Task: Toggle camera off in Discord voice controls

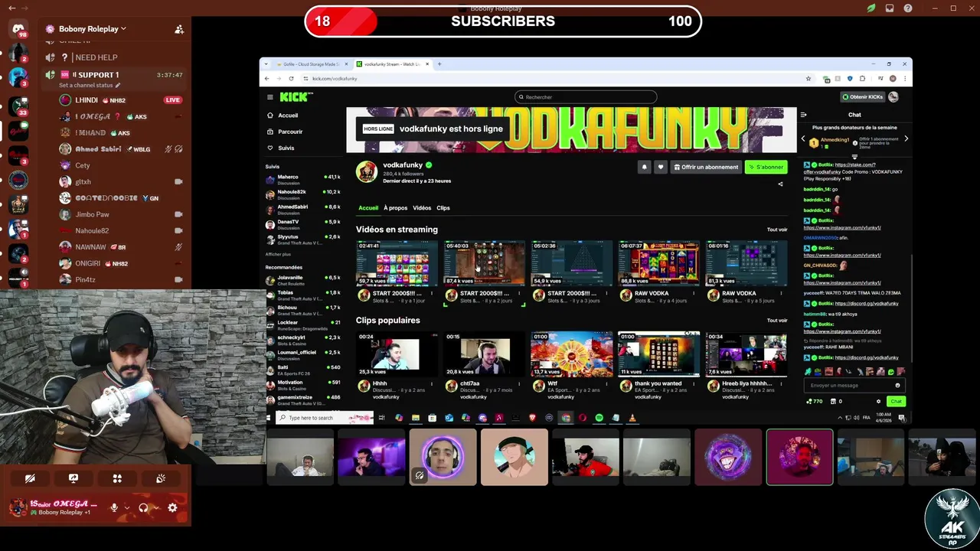Action: (x=30, y=478)
